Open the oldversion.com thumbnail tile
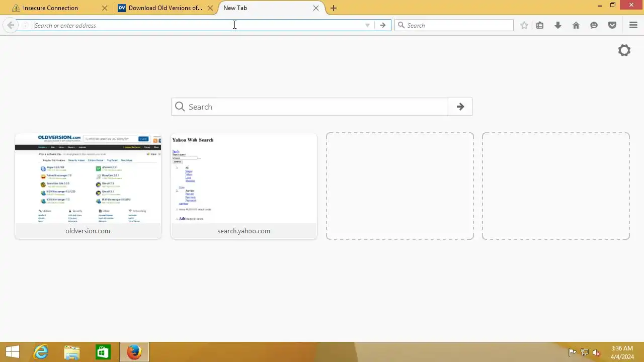Viewport: 644px width, 362px height. 88,186
